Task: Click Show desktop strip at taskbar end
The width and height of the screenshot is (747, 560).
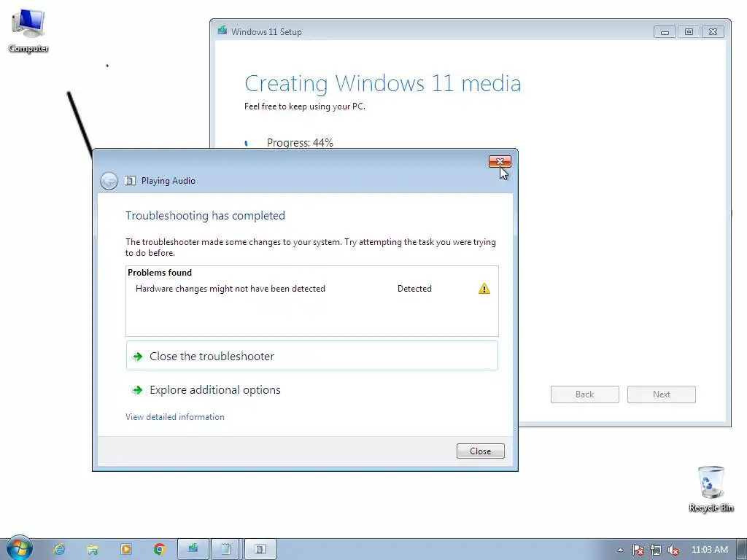Action: coord(742,550)
